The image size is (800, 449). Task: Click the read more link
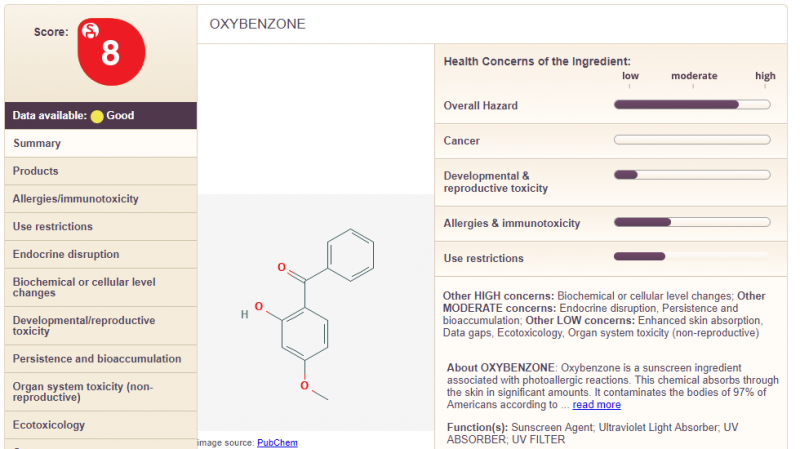596,405
